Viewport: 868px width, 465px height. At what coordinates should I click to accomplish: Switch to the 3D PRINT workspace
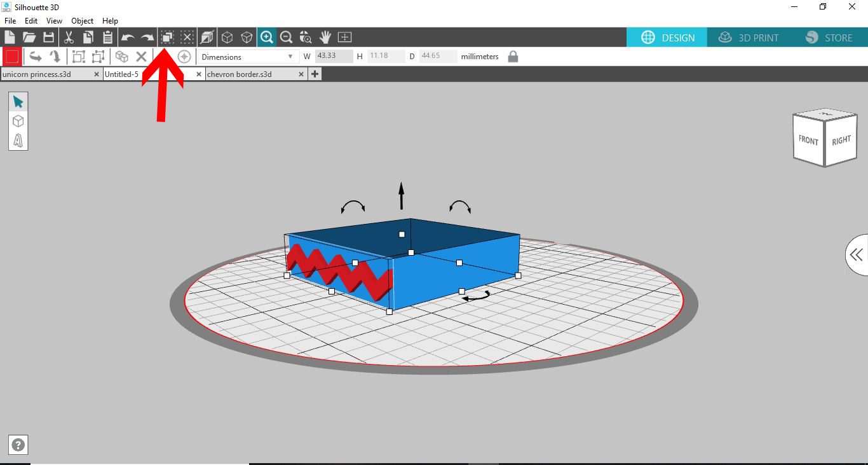[749, 38]
